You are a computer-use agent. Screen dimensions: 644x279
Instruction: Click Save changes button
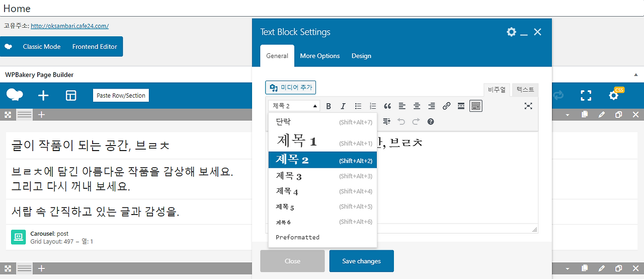[362, 261]
